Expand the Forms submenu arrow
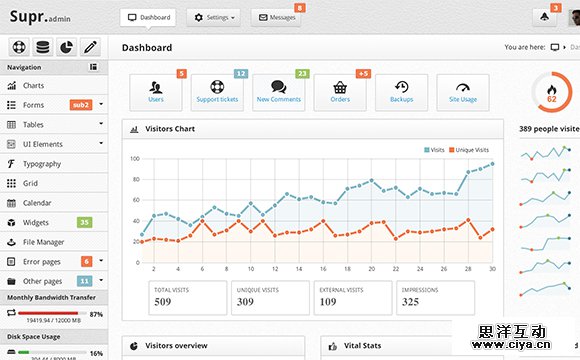 coord(101,104)
